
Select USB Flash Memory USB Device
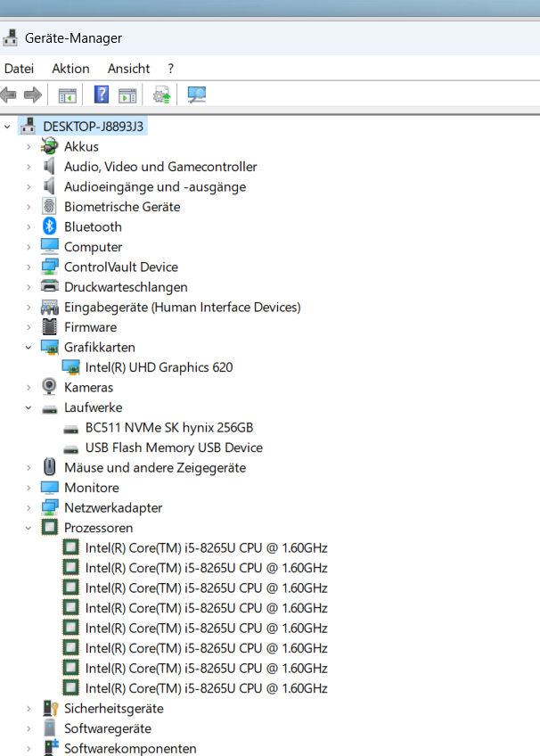(174, 448)
